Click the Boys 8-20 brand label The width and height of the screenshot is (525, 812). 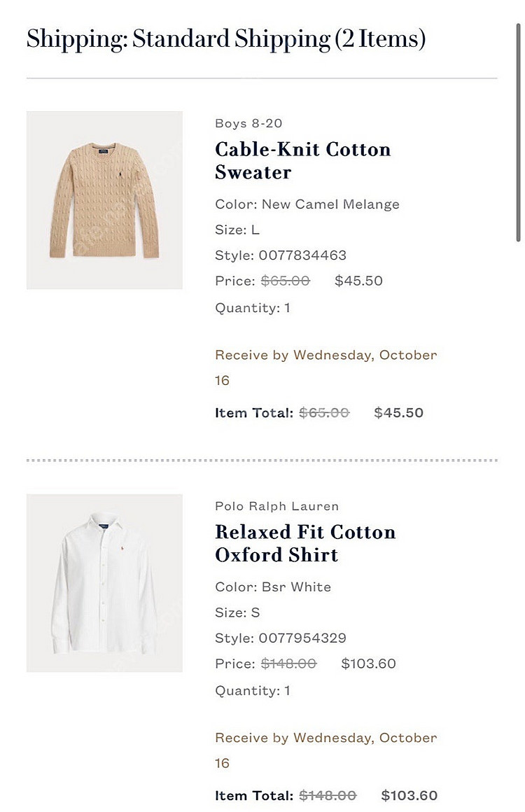[x=248, y=123]
